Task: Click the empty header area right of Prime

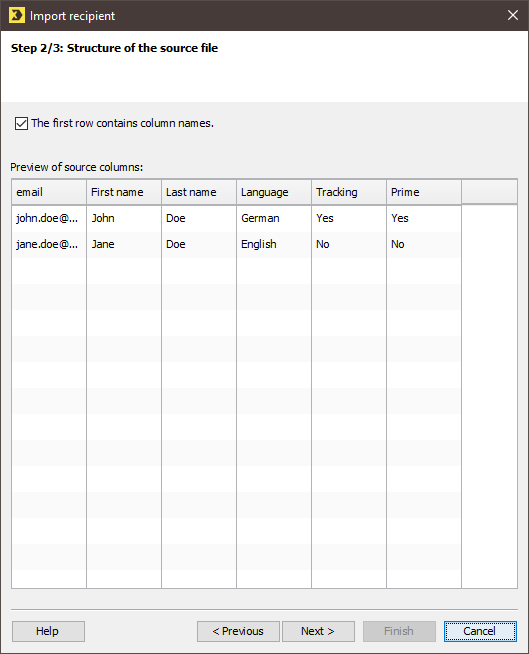Action: (x=489, y=192)
